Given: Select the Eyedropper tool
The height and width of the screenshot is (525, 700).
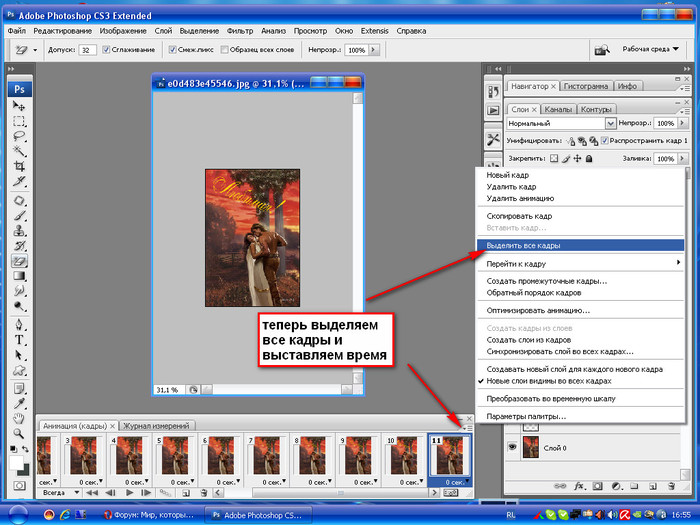Looking at the screenshot, I should [x=19, y=404].
